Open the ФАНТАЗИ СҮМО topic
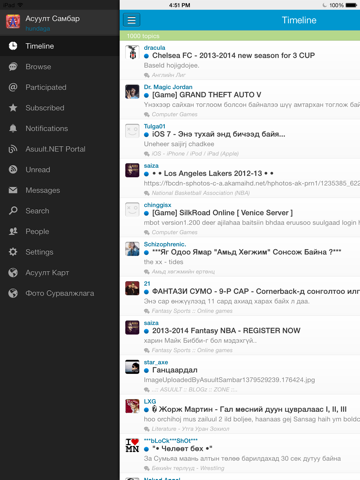 click(x=256, y=292)
